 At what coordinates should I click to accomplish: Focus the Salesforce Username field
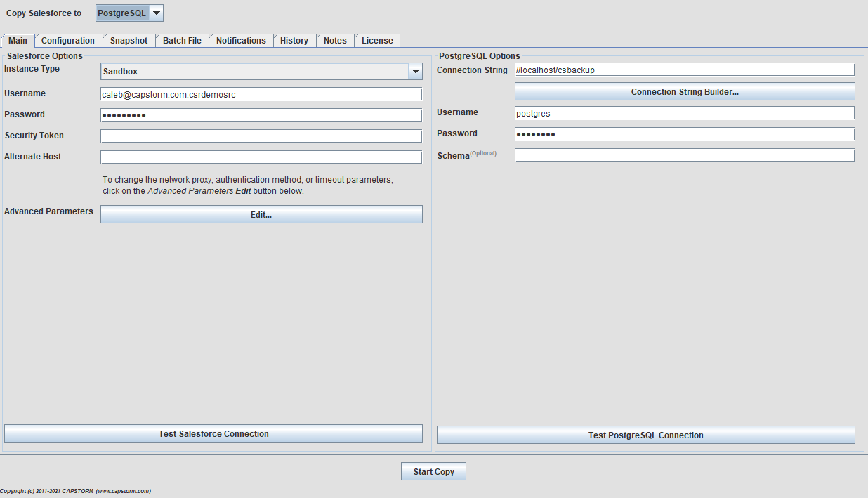point(261,94)
